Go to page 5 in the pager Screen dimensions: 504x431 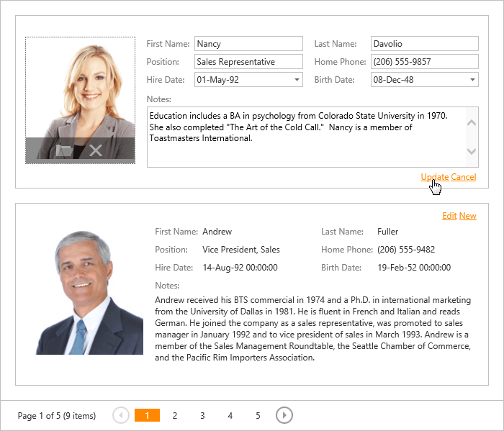[258, 415]
